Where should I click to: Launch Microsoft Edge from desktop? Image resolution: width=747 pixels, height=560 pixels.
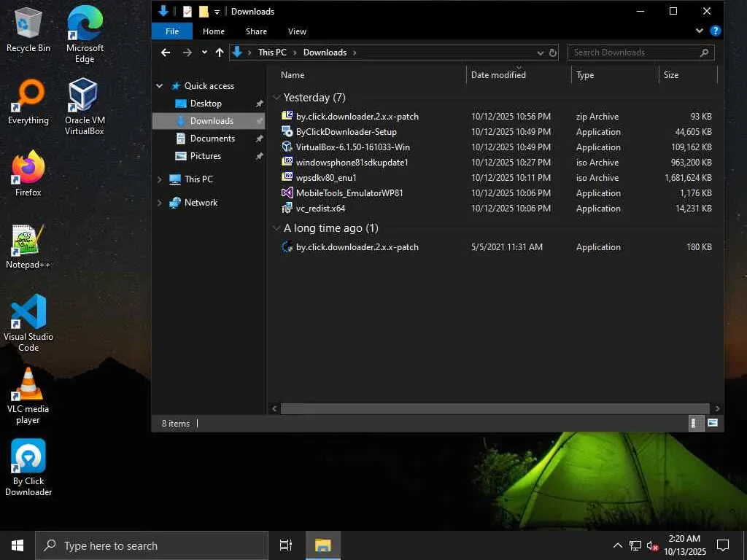(85, 34)
